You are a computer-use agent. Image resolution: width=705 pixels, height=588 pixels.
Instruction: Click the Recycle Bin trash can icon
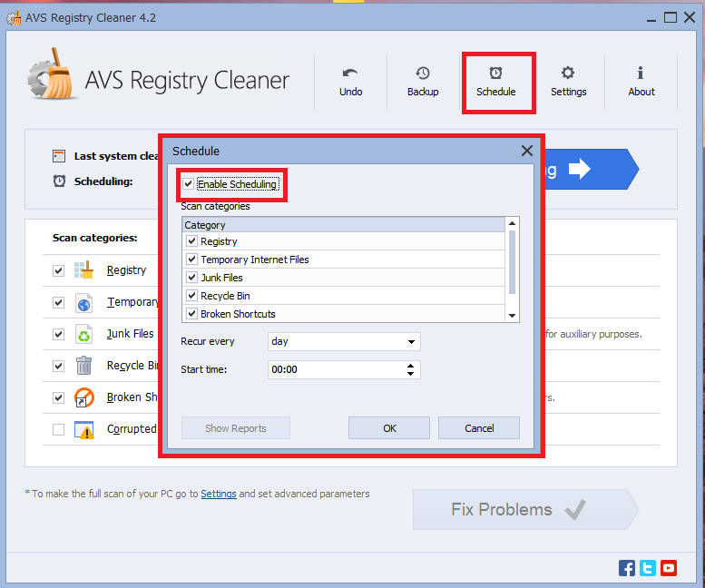pos(84,366)
